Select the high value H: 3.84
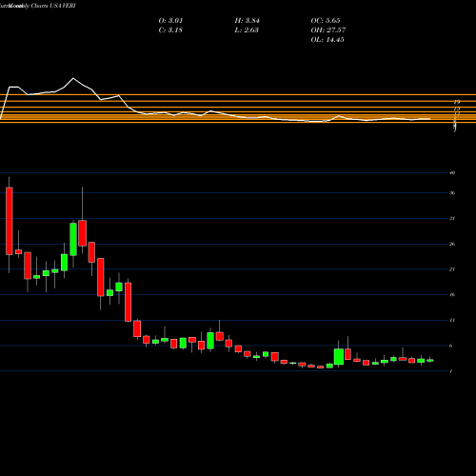Viewport: 476px width, 476px height. coord(248,21)
